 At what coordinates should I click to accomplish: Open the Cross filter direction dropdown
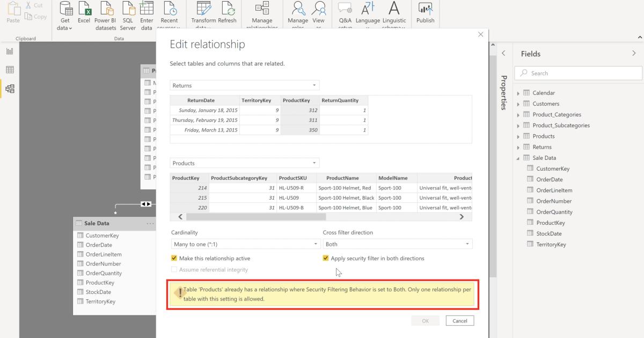[397, 244]
